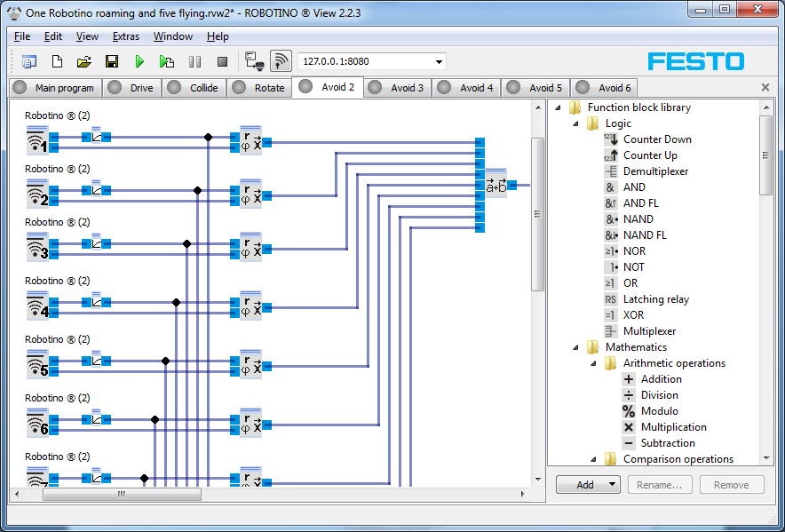Open the View menu

(x=87, y=36)
